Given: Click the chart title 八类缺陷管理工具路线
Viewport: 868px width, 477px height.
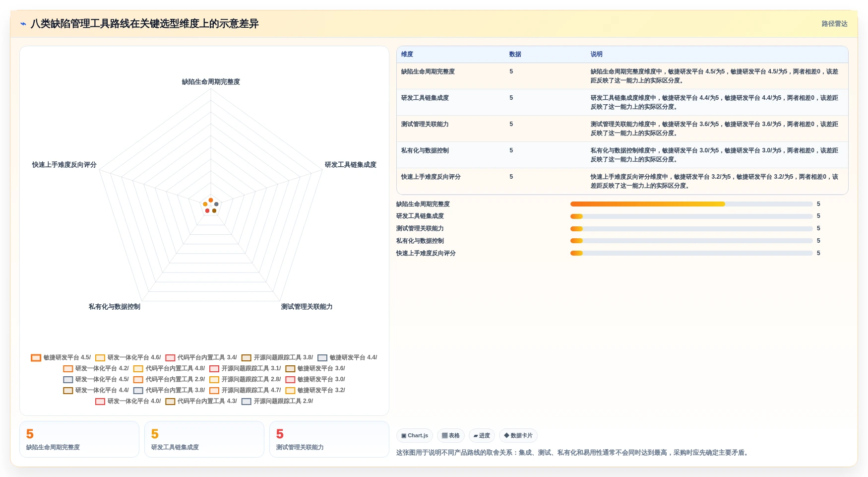Looking at the screenshot, I should [x=145, y=24].
